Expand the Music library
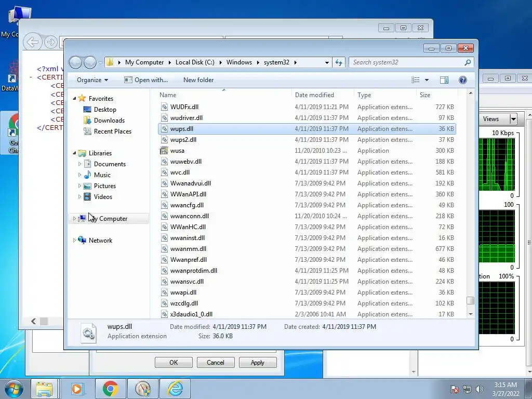This screenshot has height=399, width=532. (79, 175)
